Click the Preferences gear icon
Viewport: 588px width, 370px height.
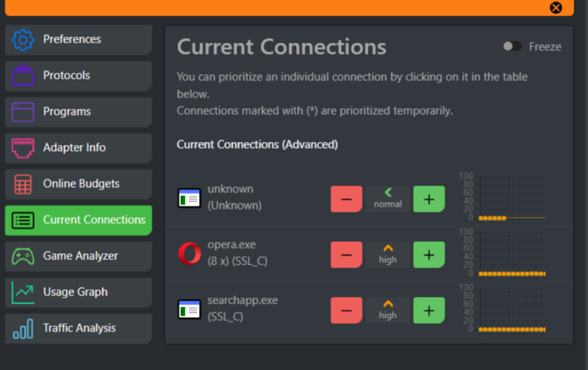[x=24, y=40]
